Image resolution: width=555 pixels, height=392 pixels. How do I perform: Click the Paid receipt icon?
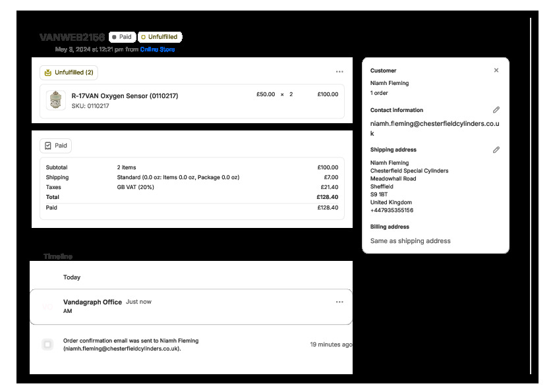tap(47, 146)
